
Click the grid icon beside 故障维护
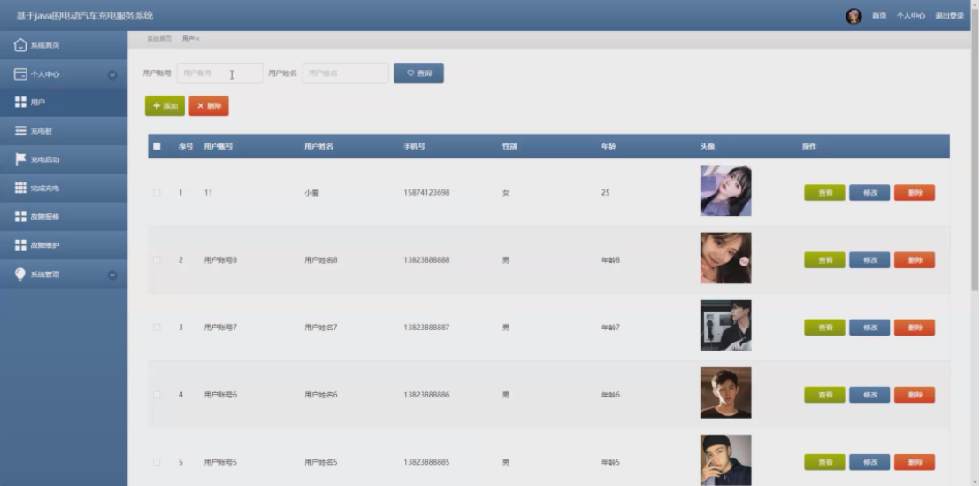[20, 245]
